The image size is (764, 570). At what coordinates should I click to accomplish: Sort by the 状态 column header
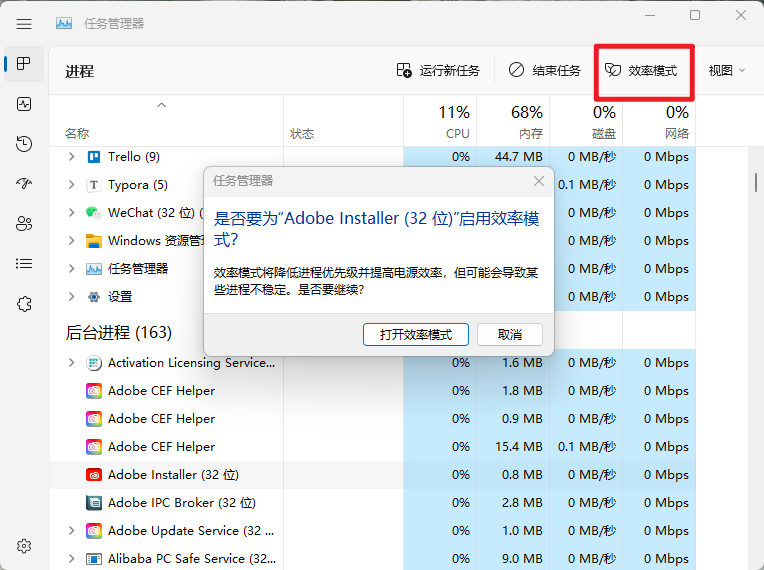[x=344, y=121]
